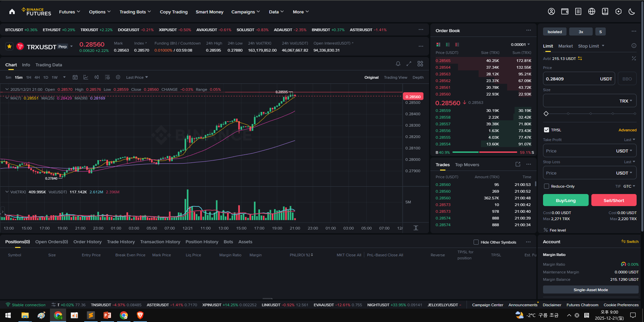Viewport: 644px width, 322px height.
Task: Switch to Trading View chart
Action: pos(396,77)
